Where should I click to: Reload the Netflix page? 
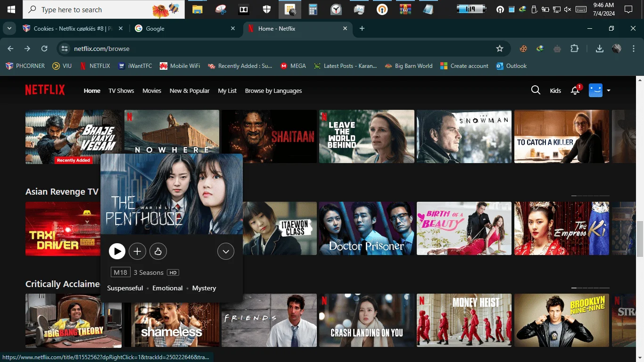click(44, 49)
